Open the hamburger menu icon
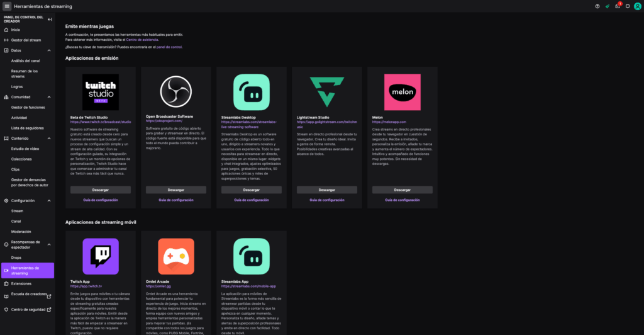 coord(6,6)
